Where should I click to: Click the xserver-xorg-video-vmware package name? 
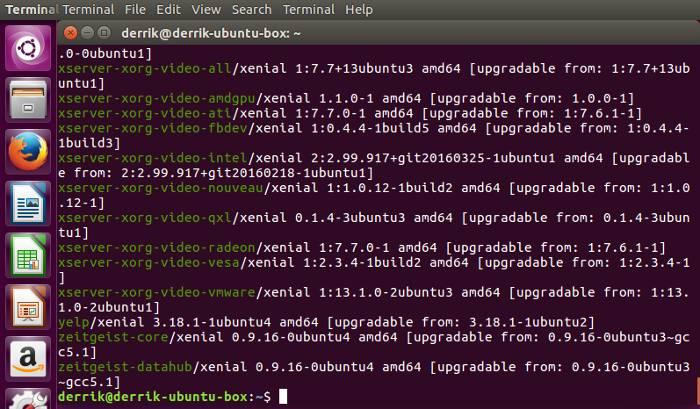(157, 292)
